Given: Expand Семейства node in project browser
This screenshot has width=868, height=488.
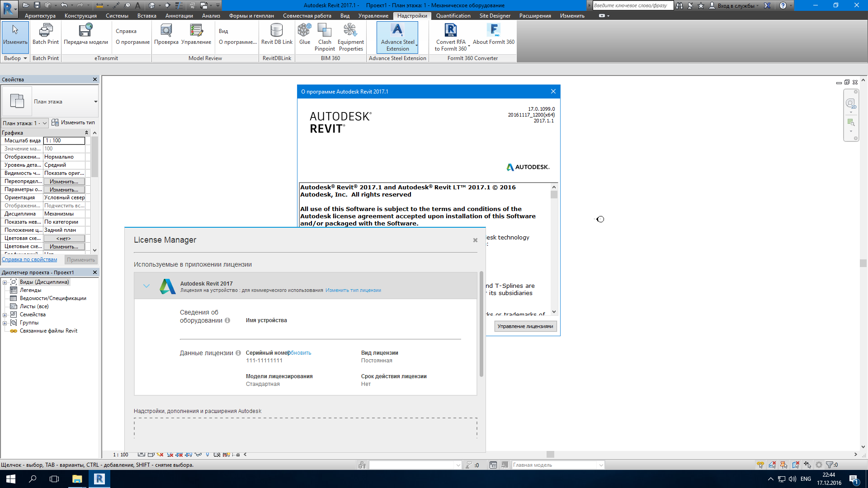Looking at the screenshot, I should pos(5,315).
